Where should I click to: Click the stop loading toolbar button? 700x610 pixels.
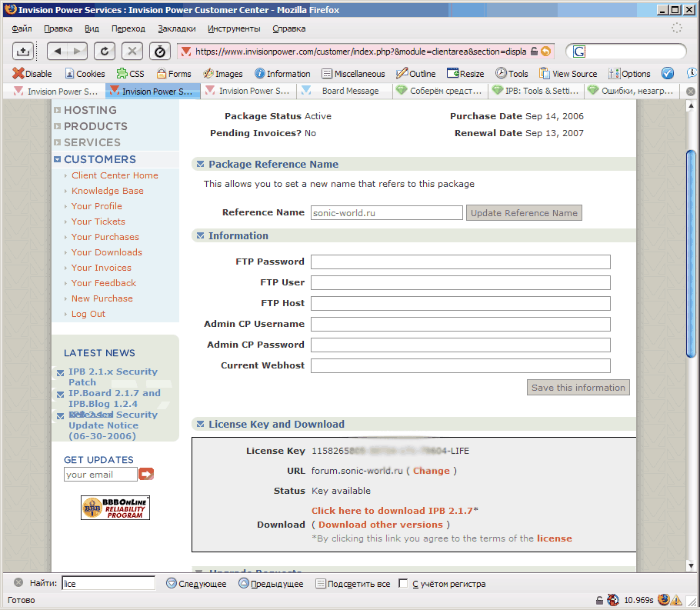click(x=132, y=51)
